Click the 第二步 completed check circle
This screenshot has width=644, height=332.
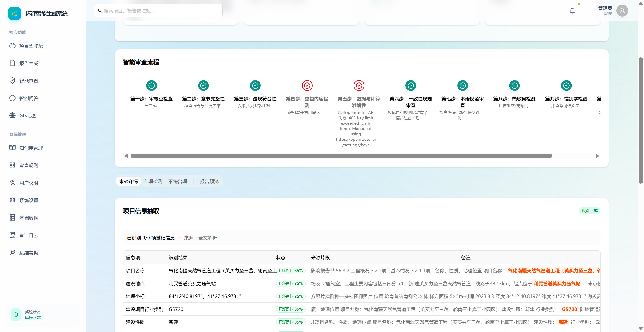click(203, 86)
